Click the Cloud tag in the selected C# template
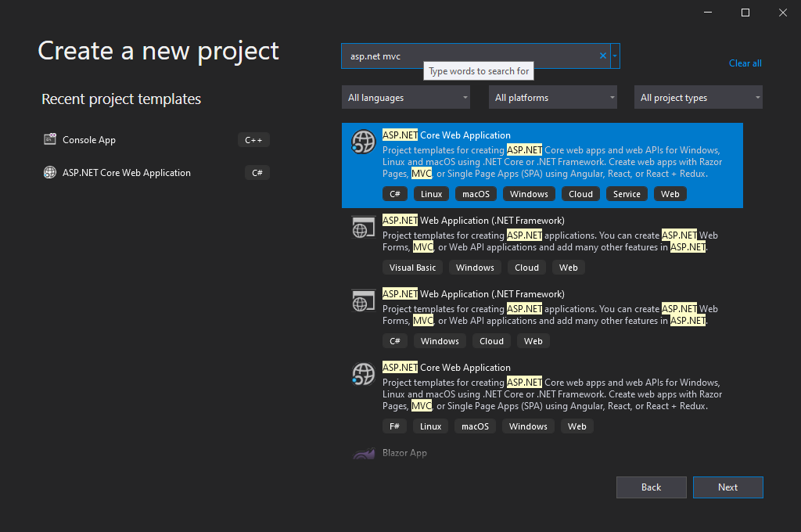The width and height of the screenshot is (801, 532). (x=581, y=194)
